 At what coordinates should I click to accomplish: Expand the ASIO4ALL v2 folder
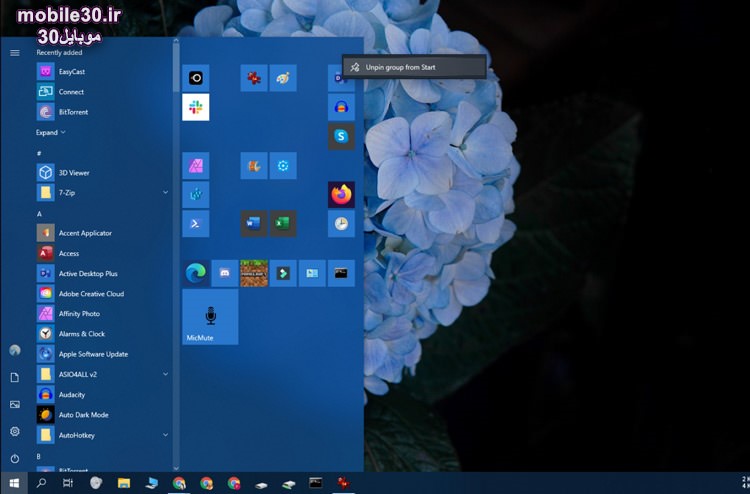click(x=165, y=374)
